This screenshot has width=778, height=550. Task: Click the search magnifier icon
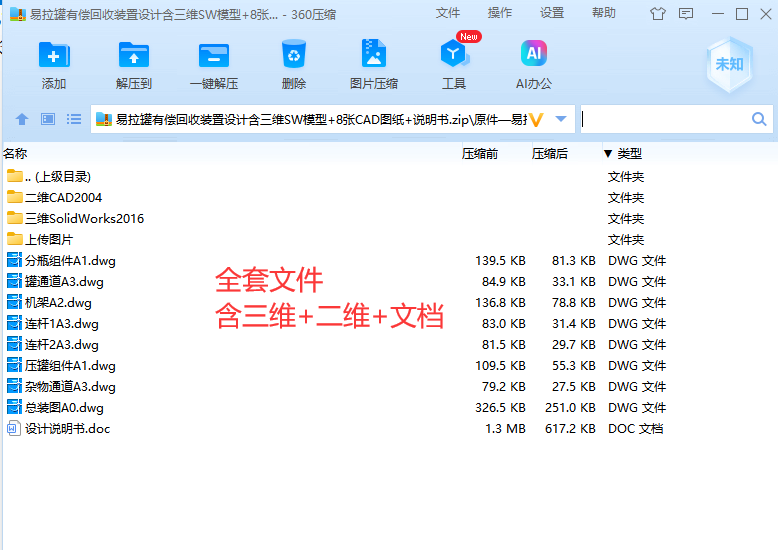pyautogui.click(x=759, y=119)
